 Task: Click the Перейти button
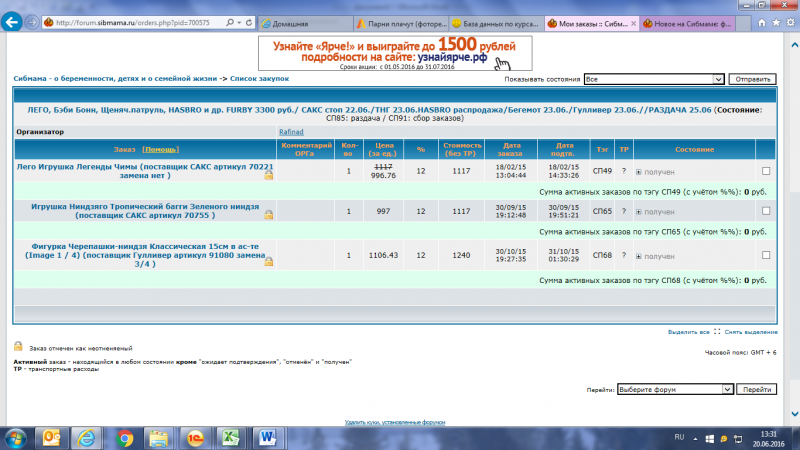coord(757,389)
